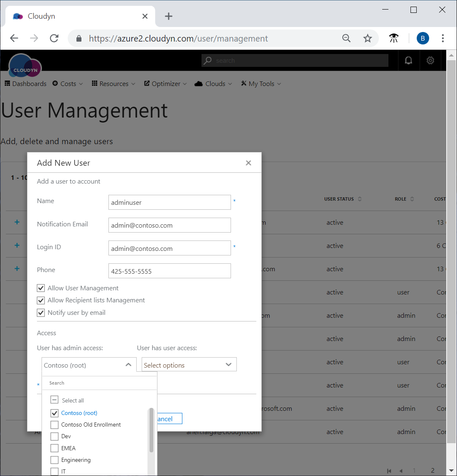
Task: Sort by User Status column arrows
Action: (360, 199)
